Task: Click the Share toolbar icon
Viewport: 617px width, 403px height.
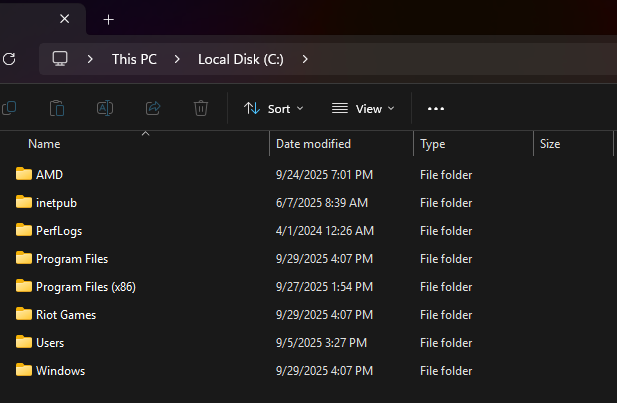Action: [153, 108]
